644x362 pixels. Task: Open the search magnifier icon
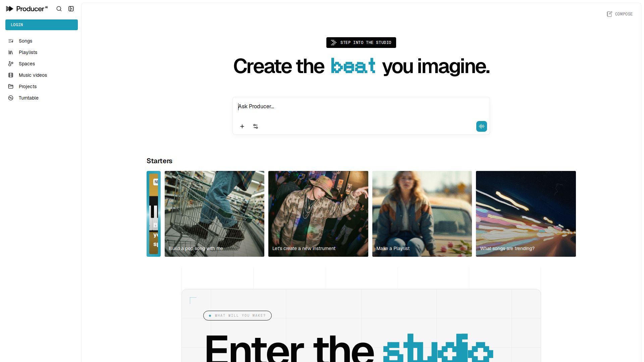coord(59,9)
